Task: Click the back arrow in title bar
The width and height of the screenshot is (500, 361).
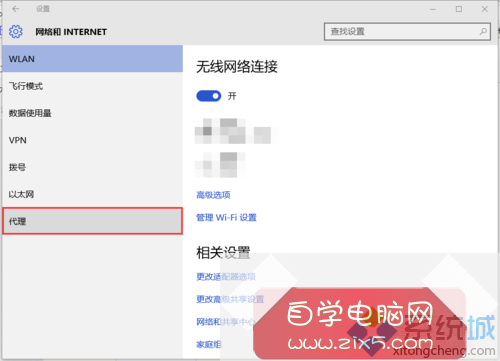Action: (16, 9)
